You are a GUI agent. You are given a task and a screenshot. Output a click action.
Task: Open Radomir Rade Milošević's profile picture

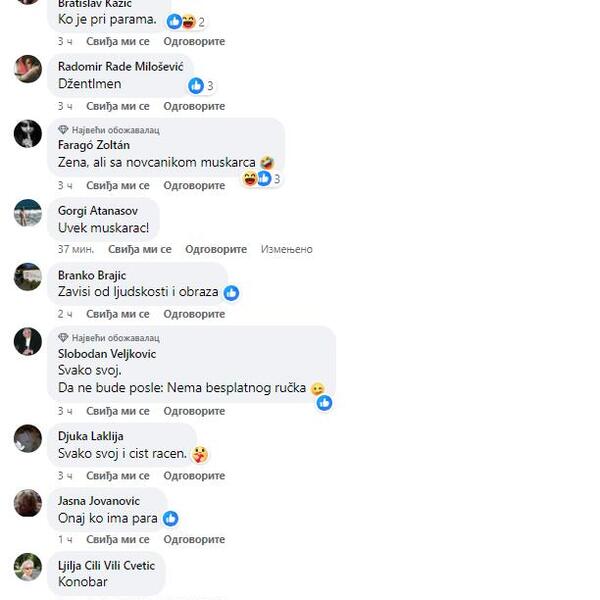(28, 69)
